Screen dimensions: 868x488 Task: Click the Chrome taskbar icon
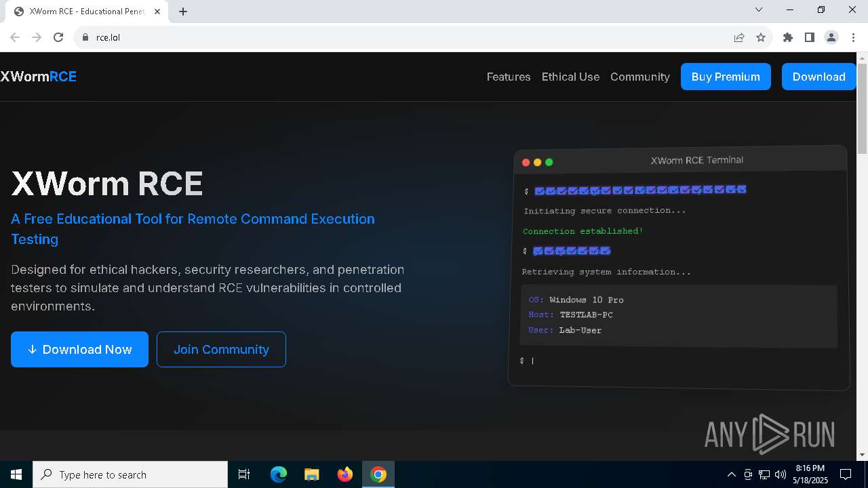(x=378, y=474)
